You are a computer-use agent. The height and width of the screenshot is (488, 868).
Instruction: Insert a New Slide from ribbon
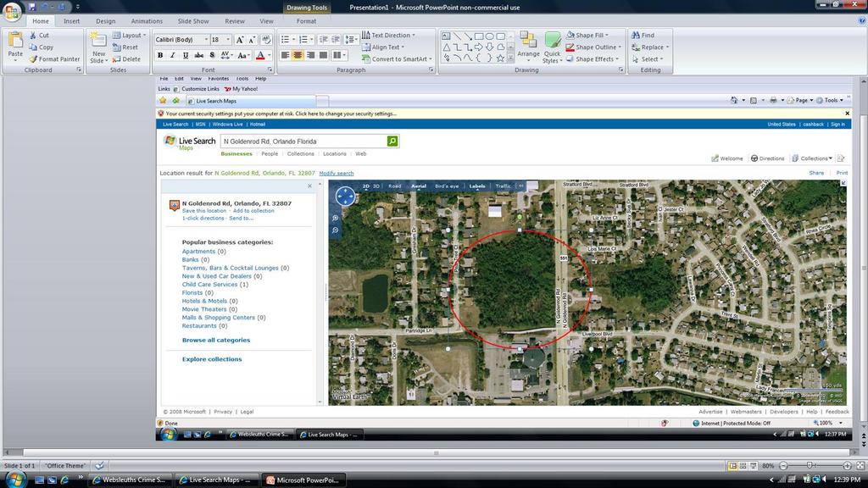pos(98,47)
